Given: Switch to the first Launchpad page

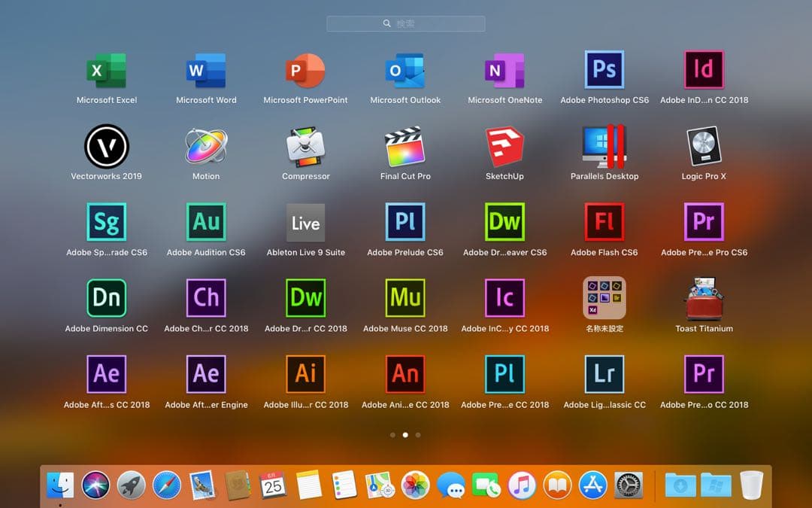Looking at the screenshot, I should tap(393, 434).
